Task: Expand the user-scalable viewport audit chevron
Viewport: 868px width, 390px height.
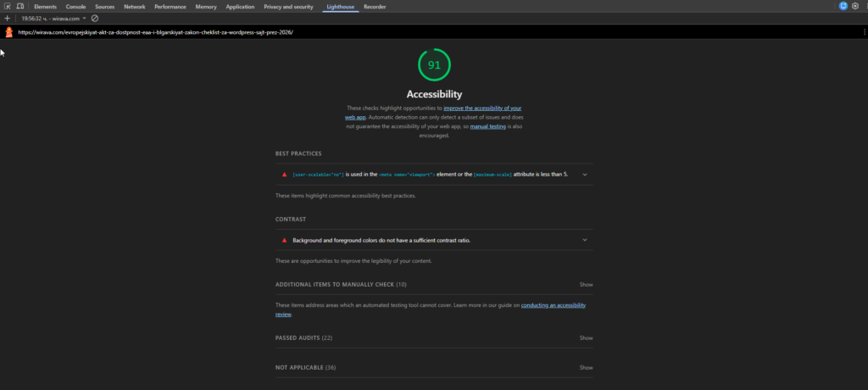Action: (585, 175)
